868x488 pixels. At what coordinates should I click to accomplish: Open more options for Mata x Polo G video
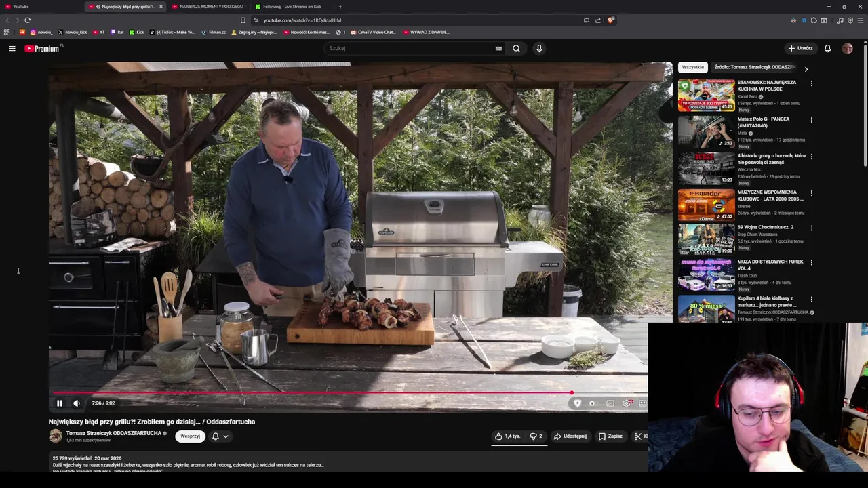pos(811,120)
